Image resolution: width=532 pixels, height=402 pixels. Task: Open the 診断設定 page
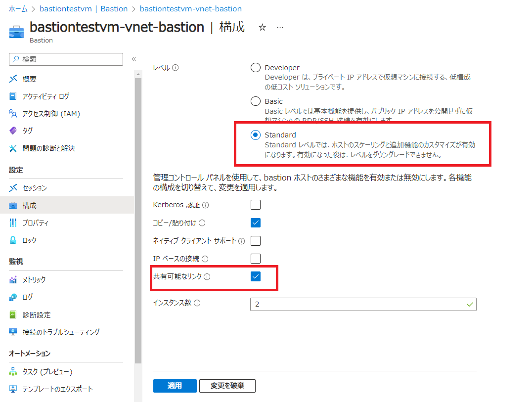tap(36, 315)
